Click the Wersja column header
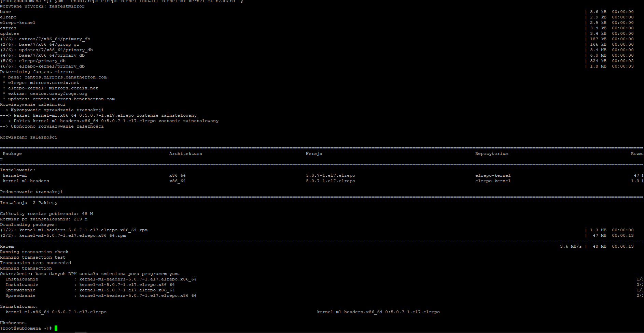 click(x=314, y=154)
